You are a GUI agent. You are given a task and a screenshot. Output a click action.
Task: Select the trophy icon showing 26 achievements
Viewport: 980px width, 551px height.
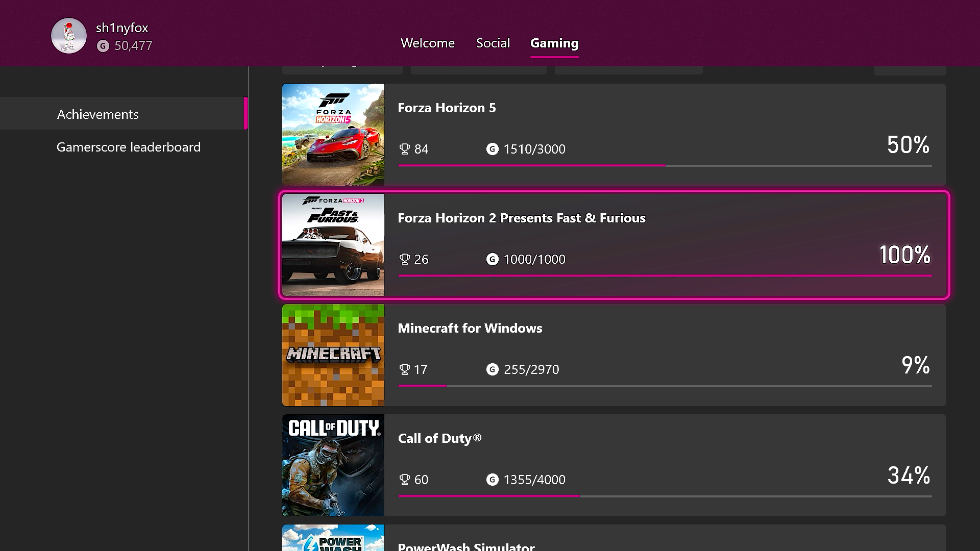pyautogui.click(x=404, y=259)
